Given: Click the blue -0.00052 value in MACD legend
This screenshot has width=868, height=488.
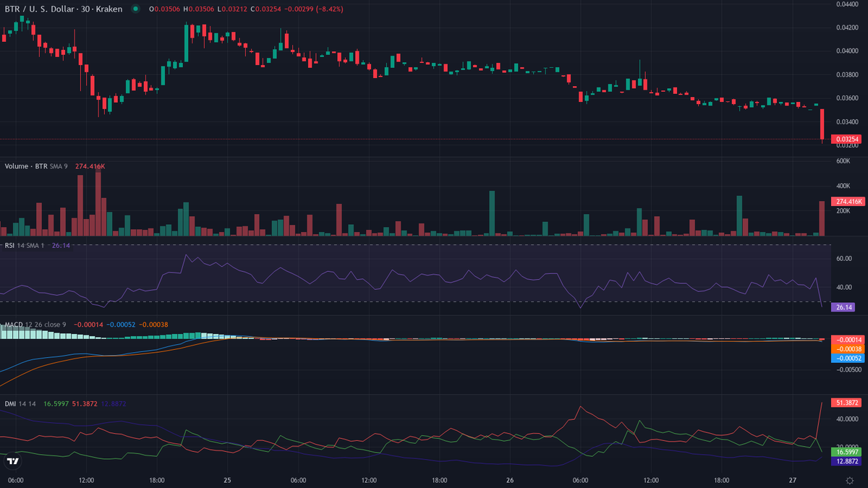Looking at the screenshot, I should [121, 325].
